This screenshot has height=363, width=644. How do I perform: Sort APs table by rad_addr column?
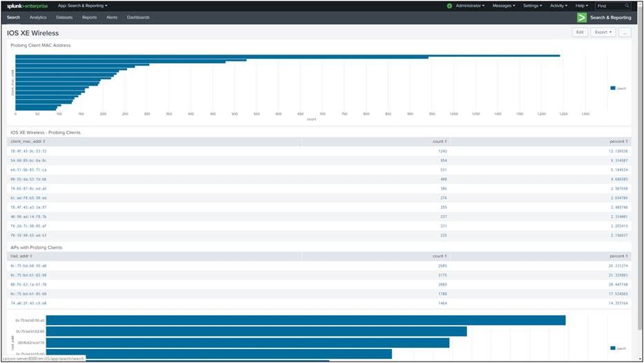[x=22, y=256]
